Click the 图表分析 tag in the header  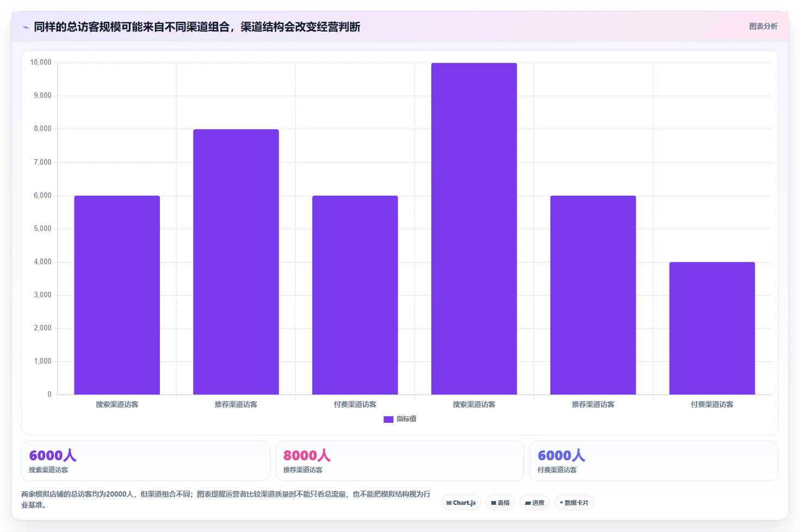pos(763,26)
